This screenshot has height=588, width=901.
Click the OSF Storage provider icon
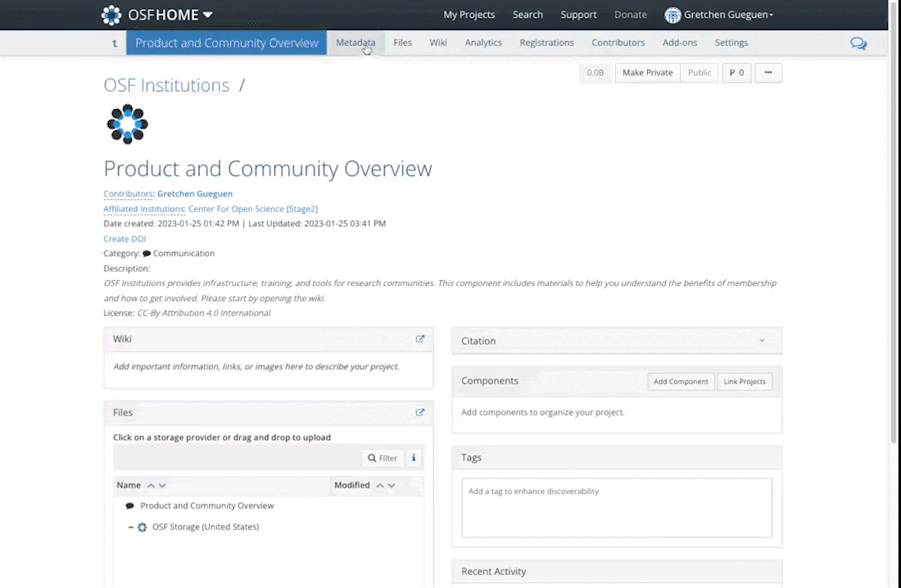pos(142,527)
